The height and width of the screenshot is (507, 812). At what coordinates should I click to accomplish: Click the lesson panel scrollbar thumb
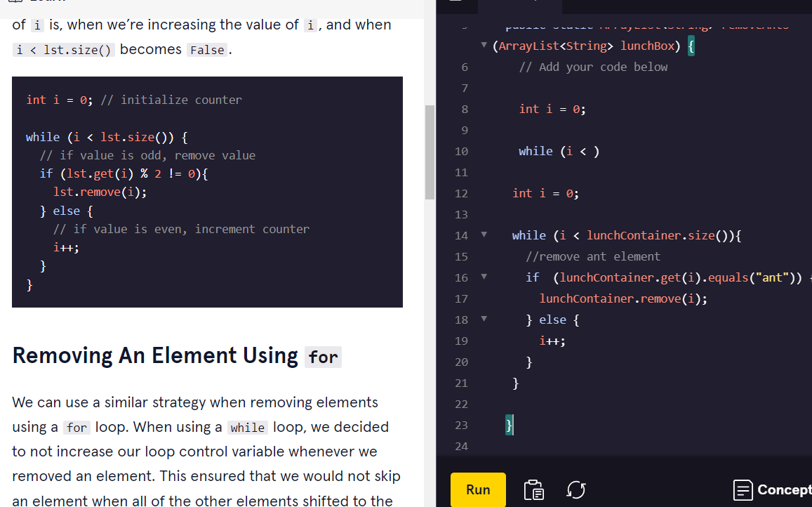pyautogui.click(x=430, y=152)
